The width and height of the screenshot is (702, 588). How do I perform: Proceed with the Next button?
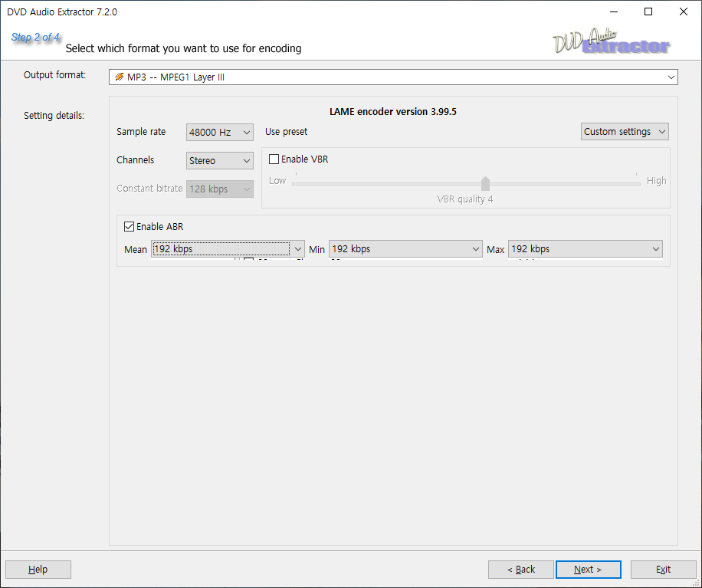click(x=589, y=569)
